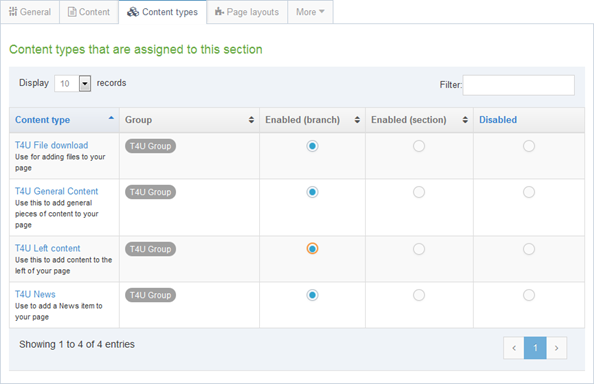Open the T4U News link
The image size is (594, 384).
point(35,294)
